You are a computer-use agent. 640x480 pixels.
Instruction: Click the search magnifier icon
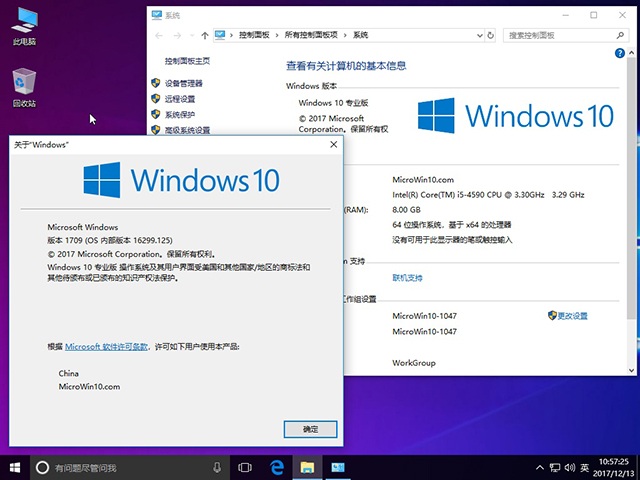(x=620, y=36)
